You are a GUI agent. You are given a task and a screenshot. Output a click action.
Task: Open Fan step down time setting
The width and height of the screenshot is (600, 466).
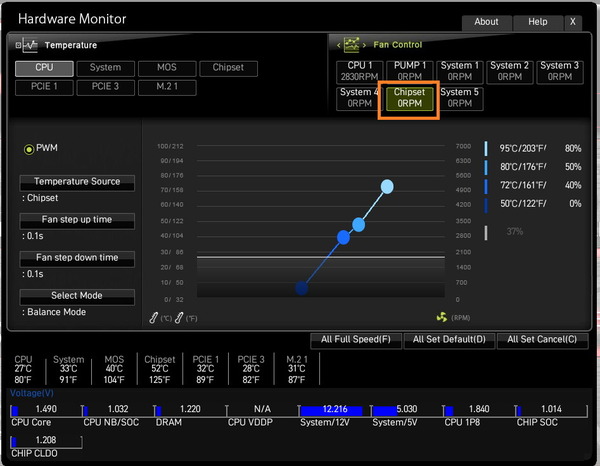pos(77,259)
